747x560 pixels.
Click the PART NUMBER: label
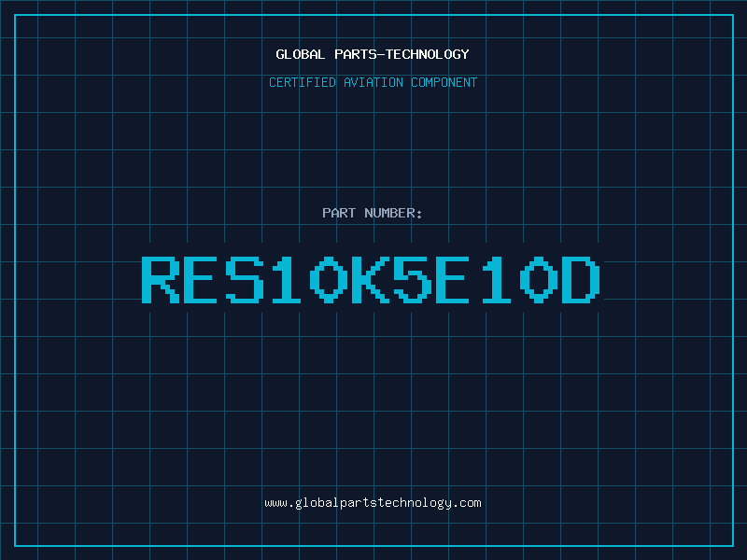pyautogui.click(x=372, y=213)
